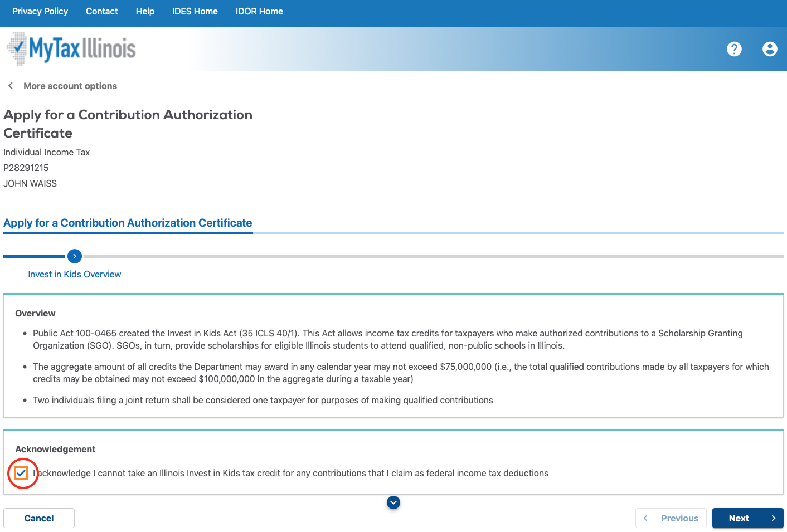The width and height of the screenshot is (787, 532).
Task: Go to IDES Home
Action: (195, 11)
